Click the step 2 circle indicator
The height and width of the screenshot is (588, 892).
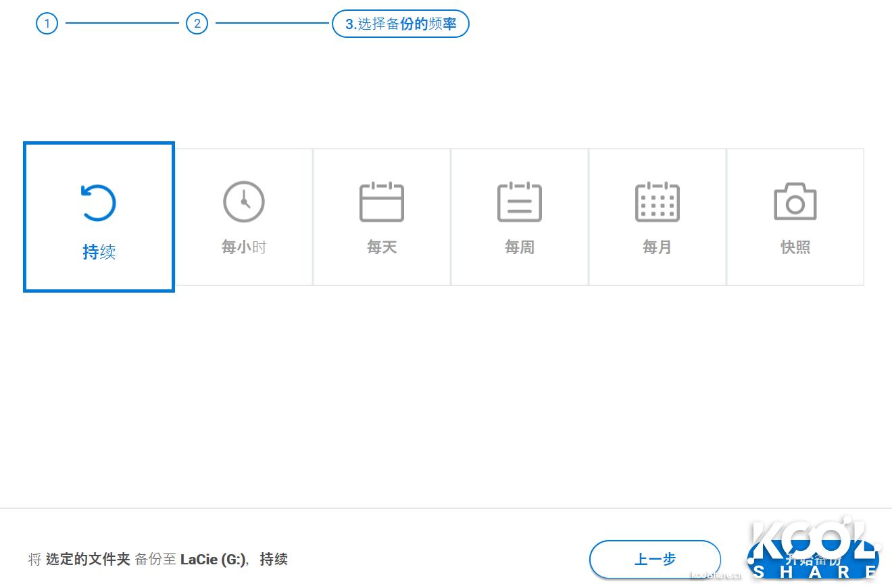point(197,24)
